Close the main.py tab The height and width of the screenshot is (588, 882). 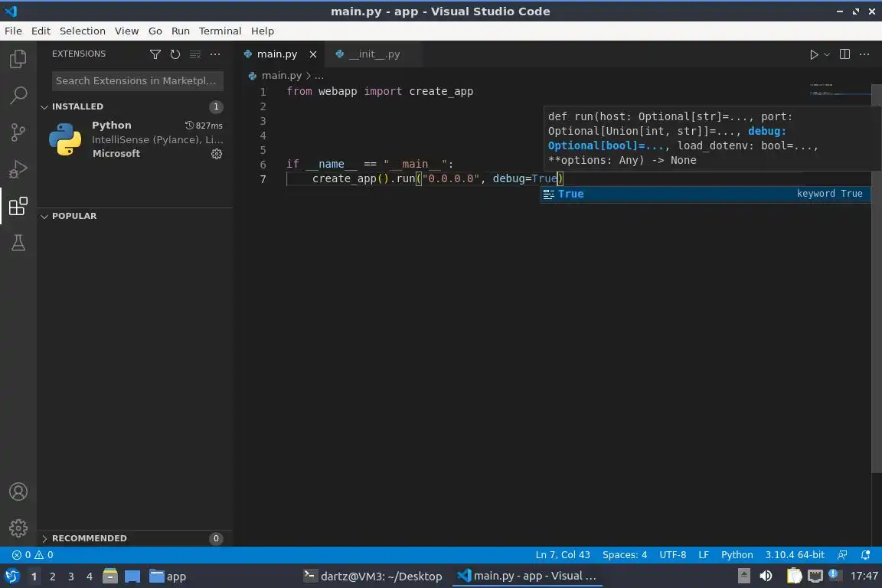tap(313, 54)
